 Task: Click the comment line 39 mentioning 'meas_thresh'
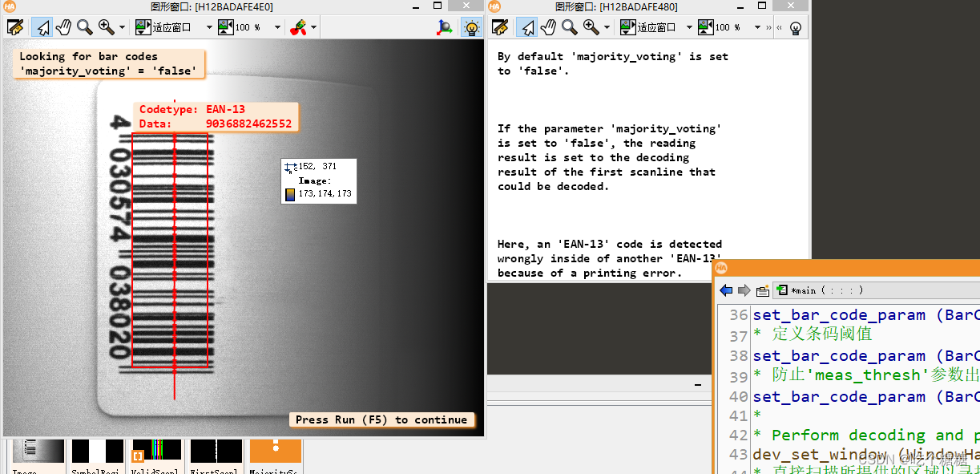865,375
